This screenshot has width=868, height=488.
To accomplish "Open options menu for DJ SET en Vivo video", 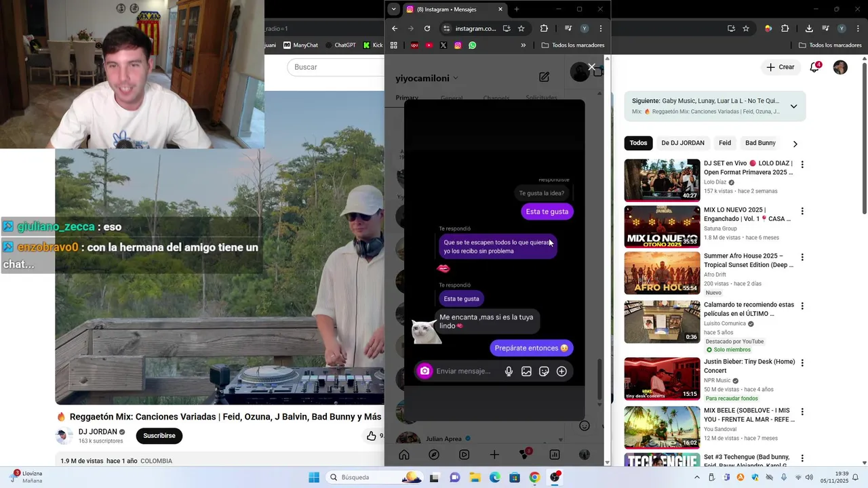I will point(802,165).
